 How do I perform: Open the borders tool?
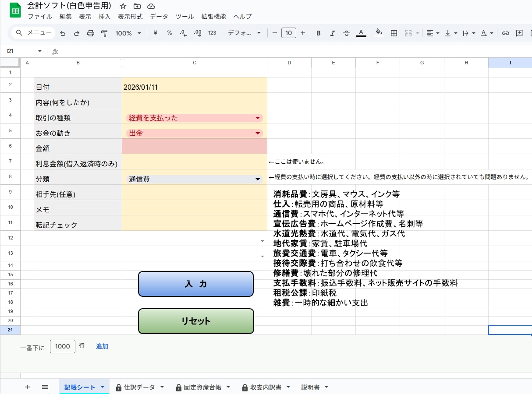point(394,33)
